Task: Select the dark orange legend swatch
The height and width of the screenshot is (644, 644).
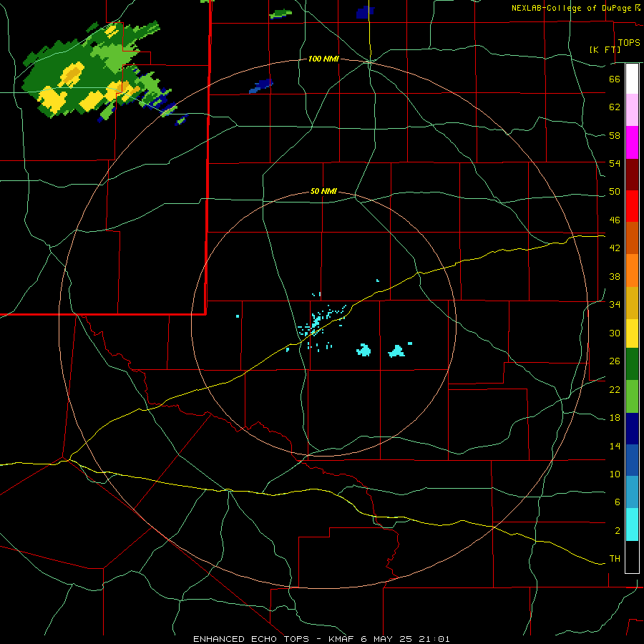Action: pyautogui.click(x=632, y=238)
